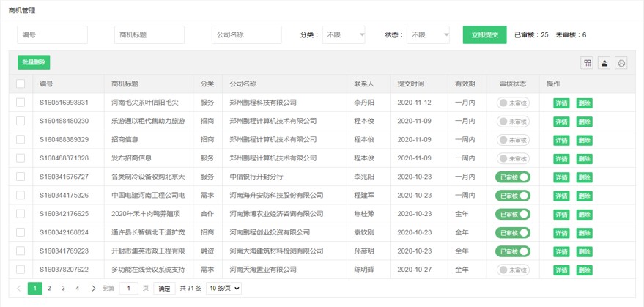This screenshot has height=307, width=644.
Task: Open the 状态 dropdown
Action: 428,35
